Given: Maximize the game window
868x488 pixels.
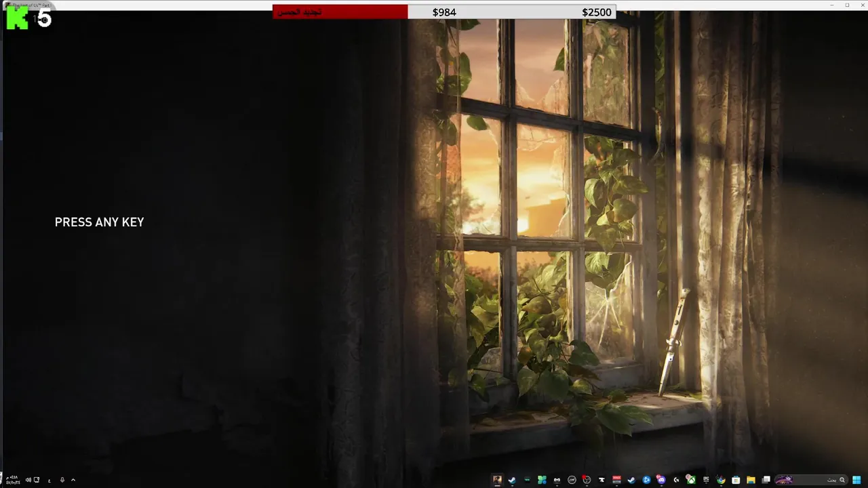Looking at the screenshot, I should (847, 5).
